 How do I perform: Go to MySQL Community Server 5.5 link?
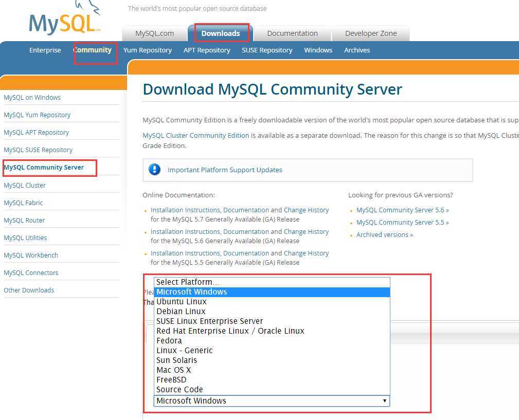(x=402, y=223)
